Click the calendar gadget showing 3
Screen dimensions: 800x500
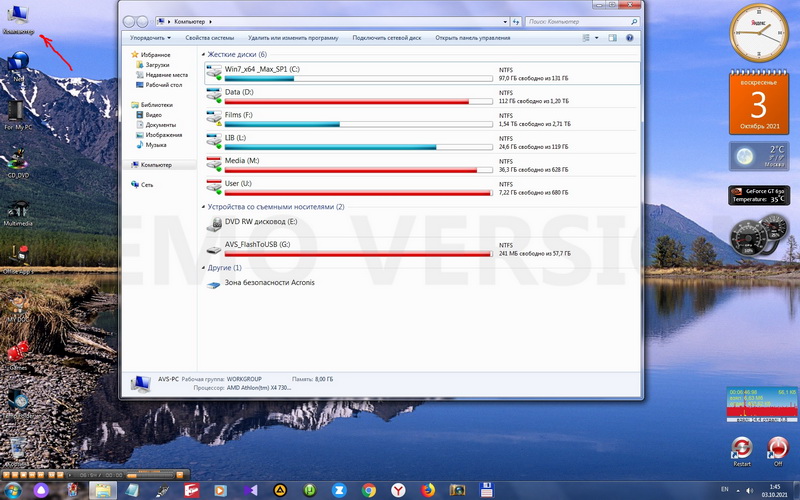(x=759, y=103)
